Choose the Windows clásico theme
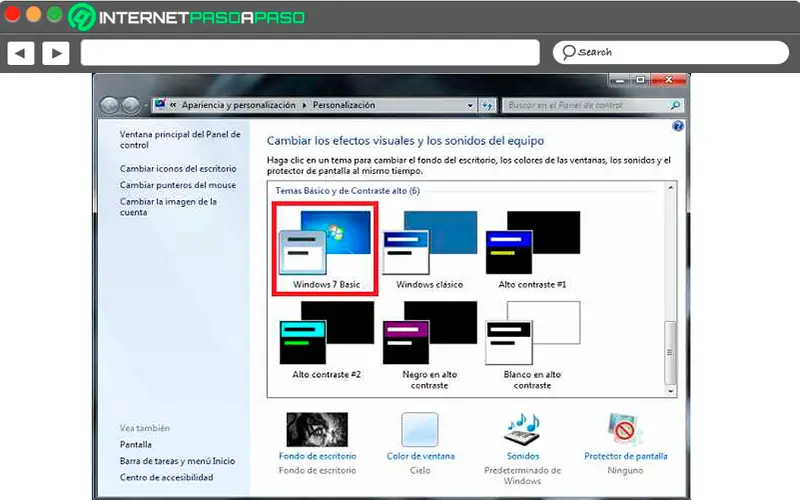The width and height of the screenshot is (800, 500). (x=430, y=248)
